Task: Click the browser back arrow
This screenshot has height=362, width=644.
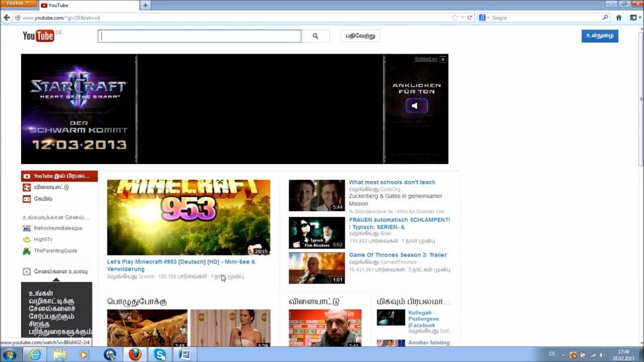Action: 7,18
